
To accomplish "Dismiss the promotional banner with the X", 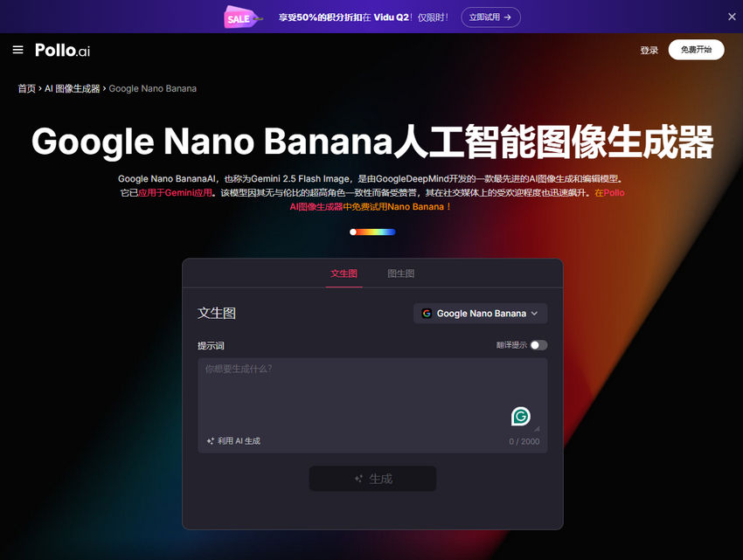I will (x=732, y=17).
